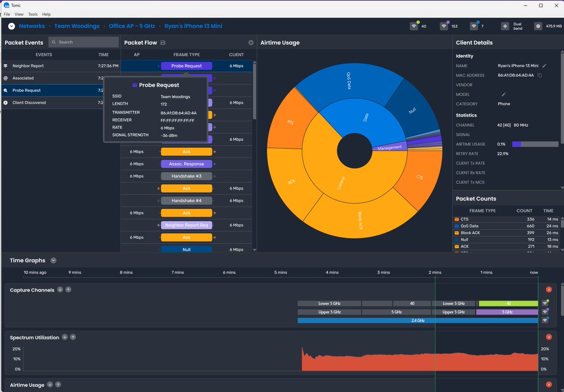
Task: Expand the breadcrumb dropdown chevron before Networks
Action: click(x=11, y=26)
